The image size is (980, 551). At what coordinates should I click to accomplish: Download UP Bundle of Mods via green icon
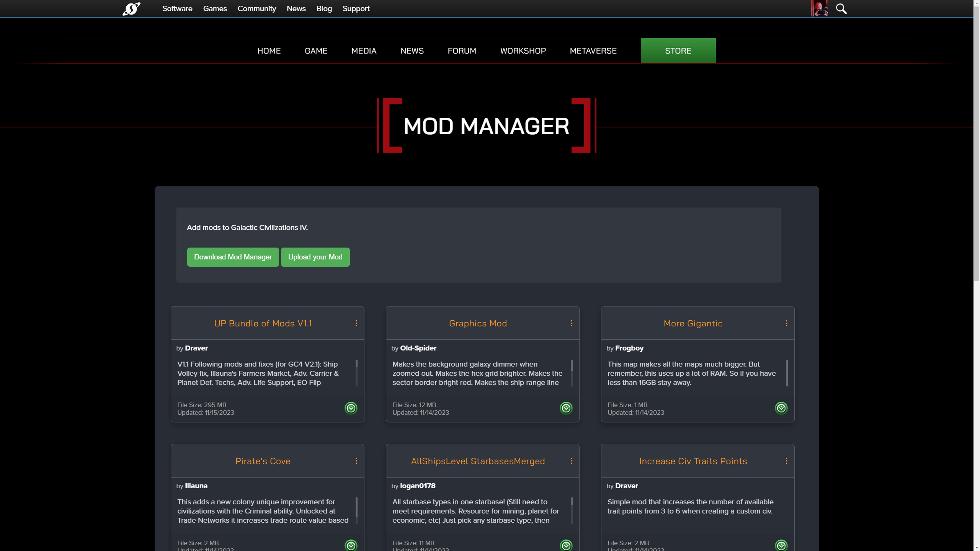pyautogui.click(x=351, y=408)
